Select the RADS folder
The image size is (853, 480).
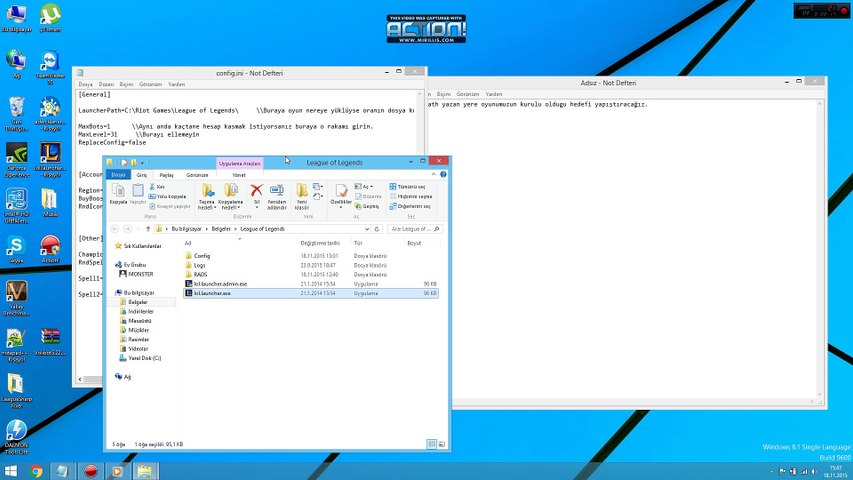[x=200, y=275]
